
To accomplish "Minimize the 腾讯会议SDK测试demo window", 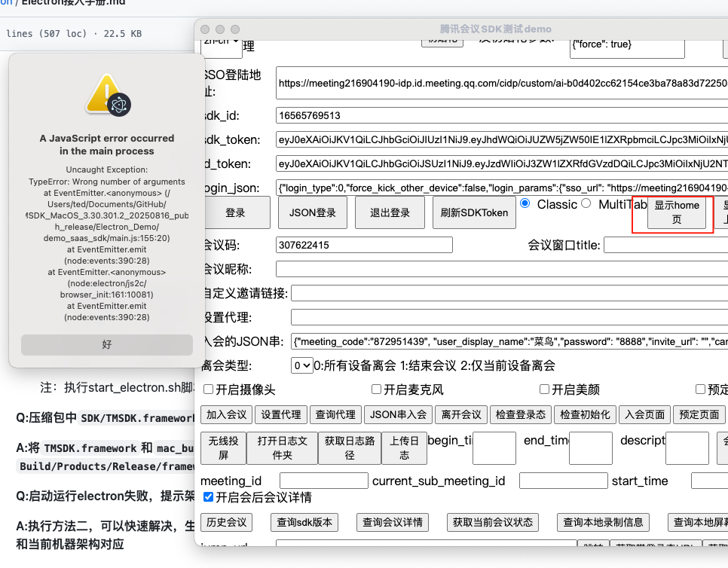I will (220, 29).
